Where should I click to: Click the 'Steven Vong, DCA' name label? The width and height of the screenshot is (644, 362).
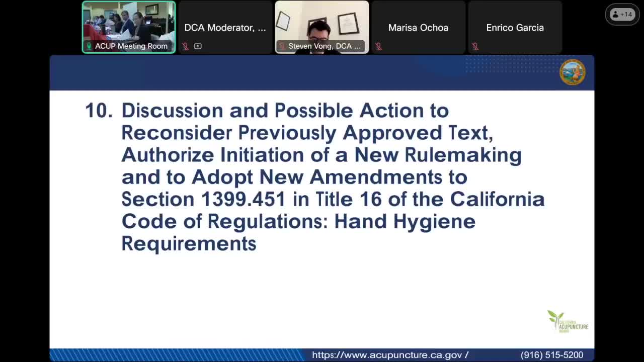pos(324,46)
